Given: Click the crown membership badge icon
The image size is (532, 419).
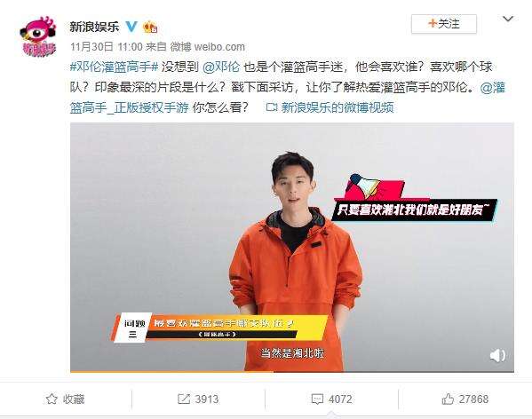Looking at the screenshot, I should [x=150, y=27].
